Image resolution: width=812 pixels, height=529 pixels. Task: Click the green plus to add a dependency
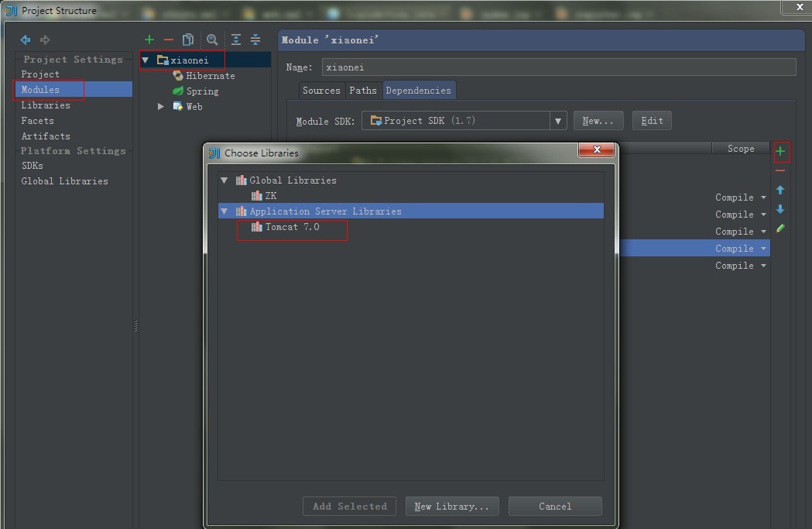781,152
